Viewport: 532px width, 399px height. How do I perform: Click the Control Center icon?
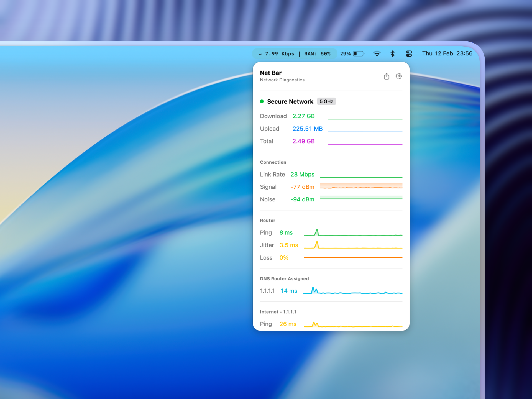coord(409,53)
